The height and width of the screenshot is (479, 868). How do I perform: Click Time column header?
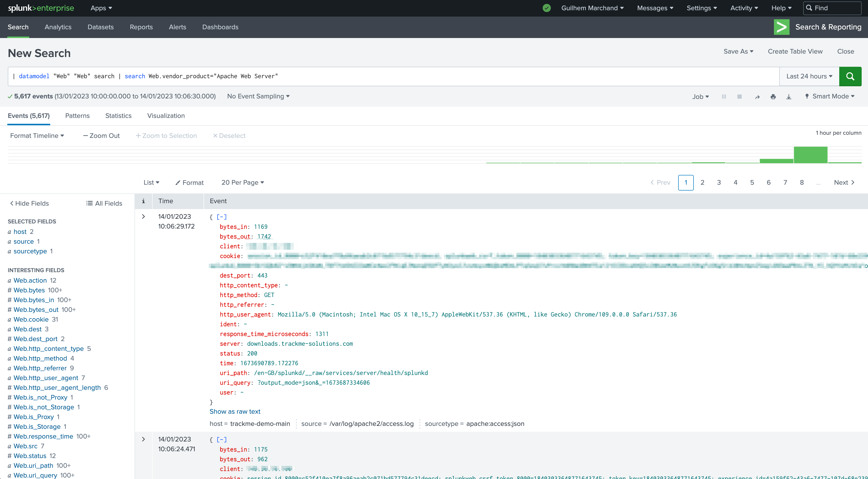click(x=166, y=201)
